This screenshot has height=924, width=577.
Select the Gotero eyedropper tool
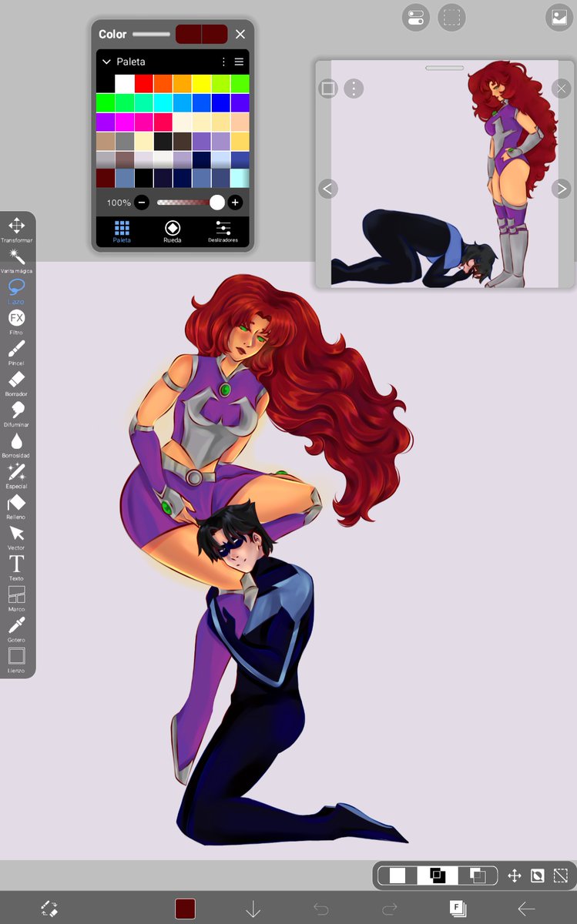pyautogui.click(x=16, y=630)
